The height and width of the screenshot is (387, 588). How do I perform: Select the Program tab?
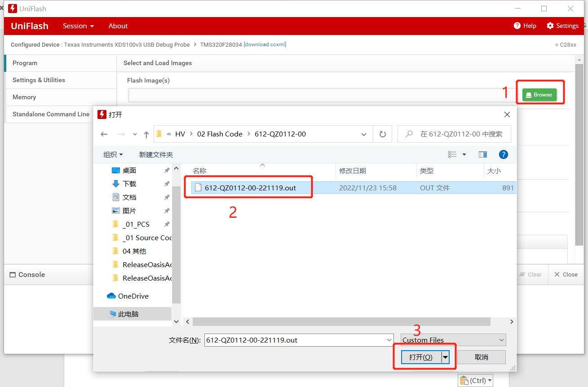pyautogui.click(x=60, y=63)
